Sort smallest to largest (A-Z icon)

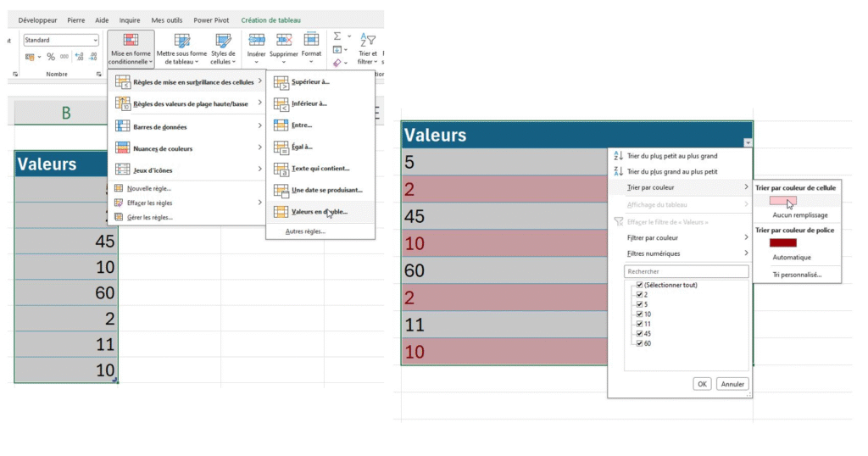(x=618, y=155)
